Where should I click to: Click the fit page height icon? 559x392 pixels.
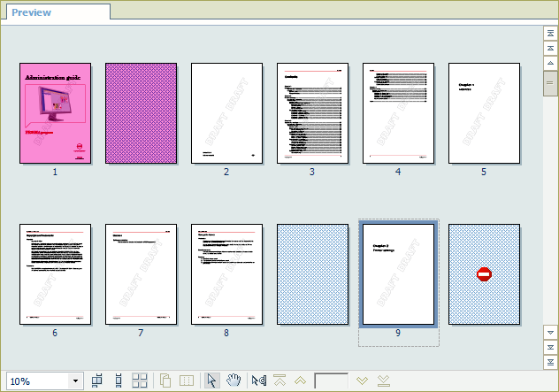(x=118, y=380)
